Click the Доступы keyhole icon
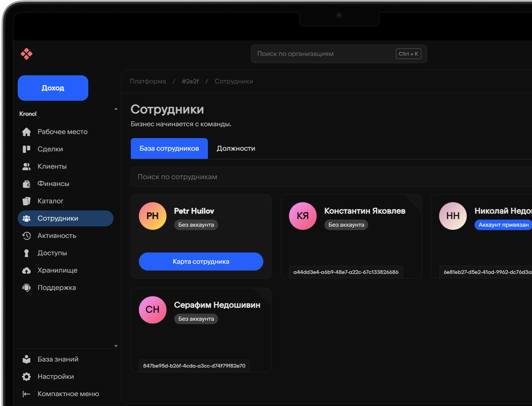The height and width of the screenshot is (406, 532). click(x=26, y=253)
